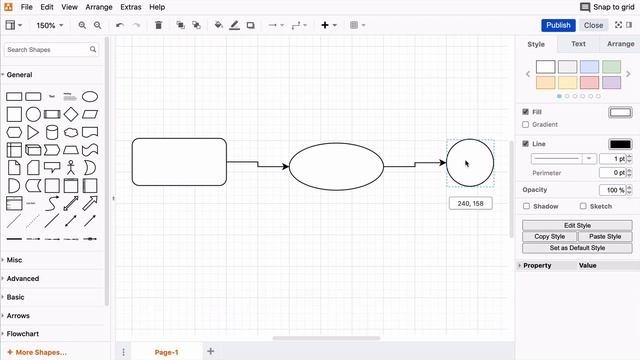Click Set as Default Style
Viewport: 640px width, 360px height.
(577, 248)
